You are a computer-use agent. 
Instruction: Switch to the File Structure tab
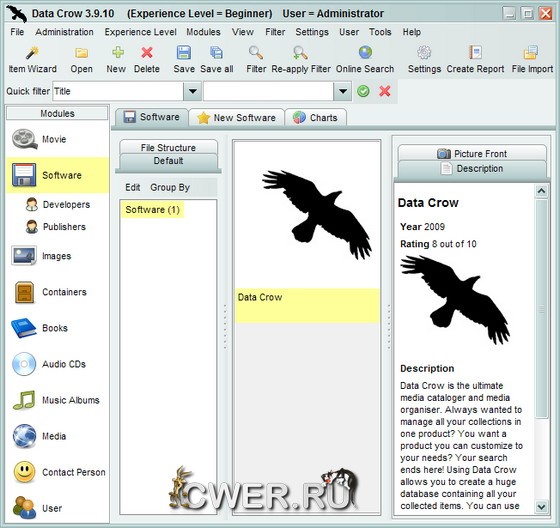168,147
